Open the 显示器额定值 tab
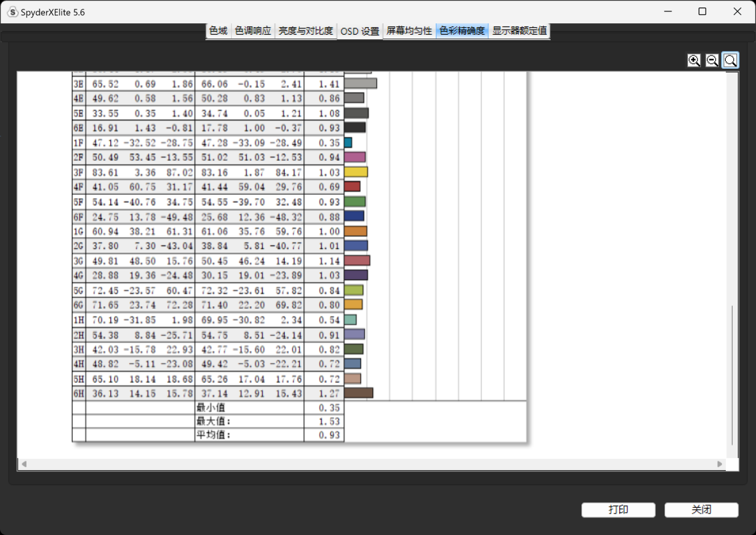This screenshot has height=535, width=756. [x=520, y=31]
